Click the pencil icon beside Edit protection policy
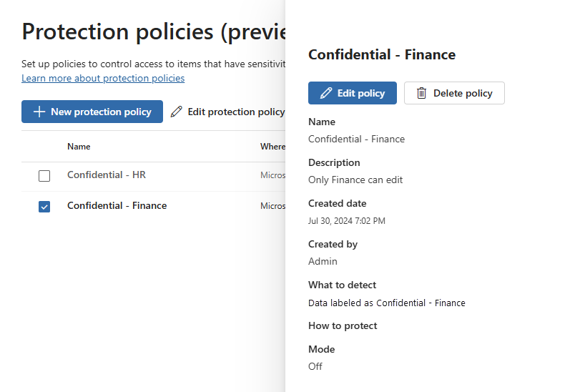Image resolution: width=585 pixels, height=392 pixels. tap(177, 112)
